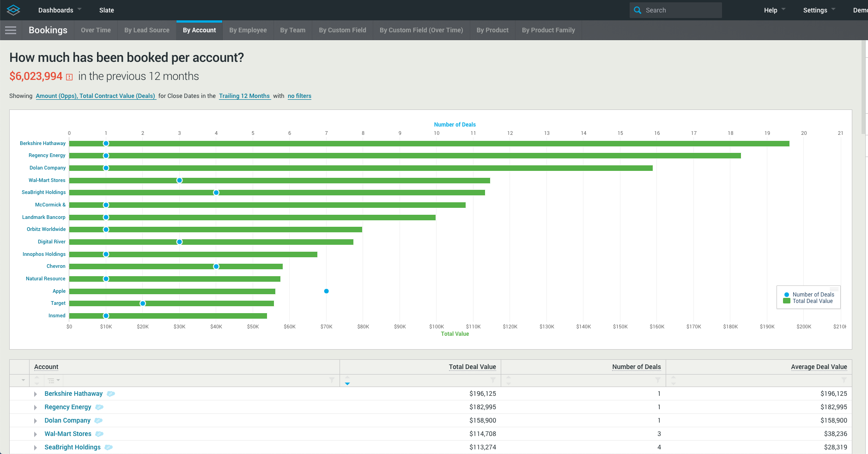Open Salesforce link icon for Wal-Mart Stores
The width and height of the screenshot is (868, 454).
click(99, 434)
